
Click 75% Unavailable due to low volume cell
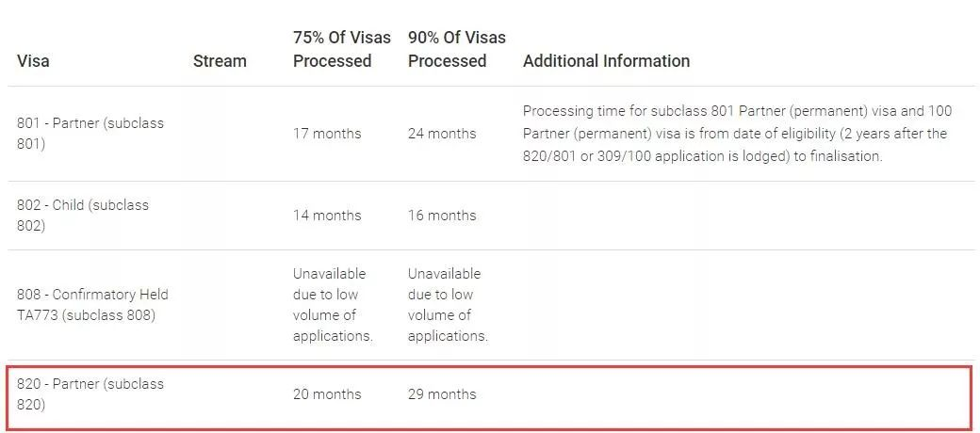pos(333,304)
